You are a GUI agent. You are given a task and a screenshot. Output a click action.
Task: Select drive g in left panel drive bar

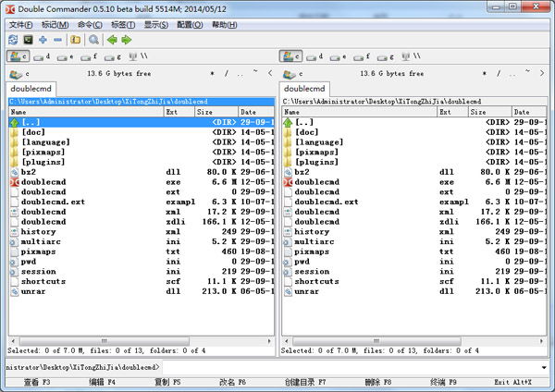[x=112, y=56]
